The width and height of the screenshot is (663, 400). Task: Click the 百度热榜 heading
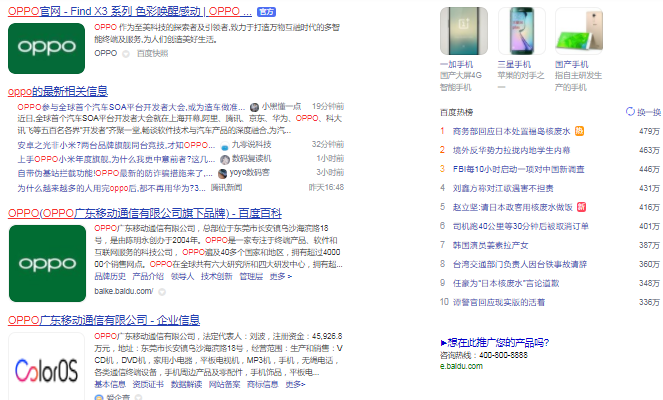(457, 112)
